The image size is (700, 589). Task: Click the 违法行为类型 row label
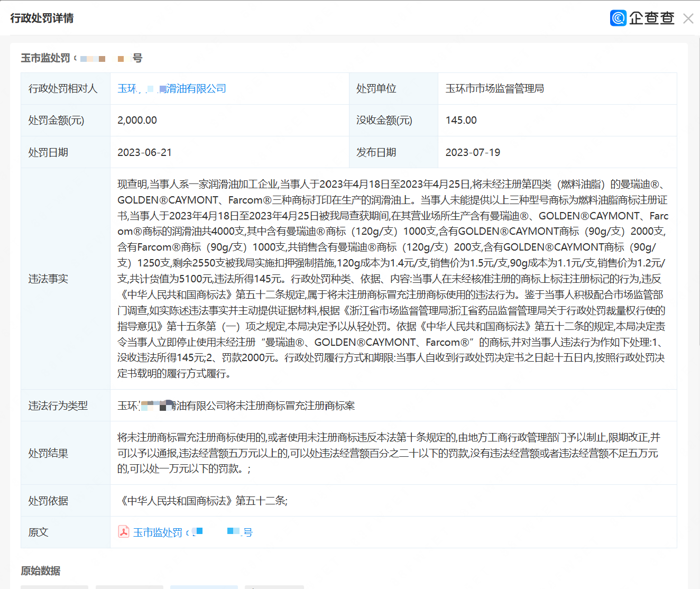point(58,406)
